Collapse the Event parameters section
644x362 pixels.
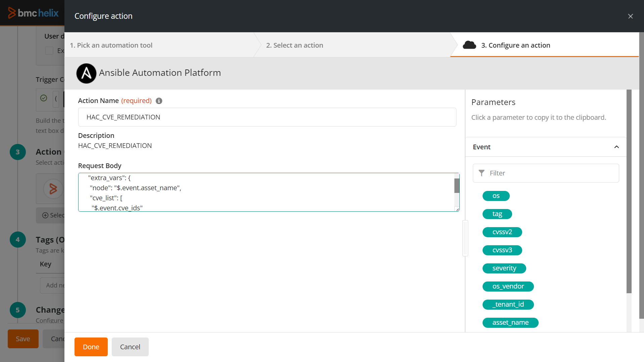coord(616,147)
